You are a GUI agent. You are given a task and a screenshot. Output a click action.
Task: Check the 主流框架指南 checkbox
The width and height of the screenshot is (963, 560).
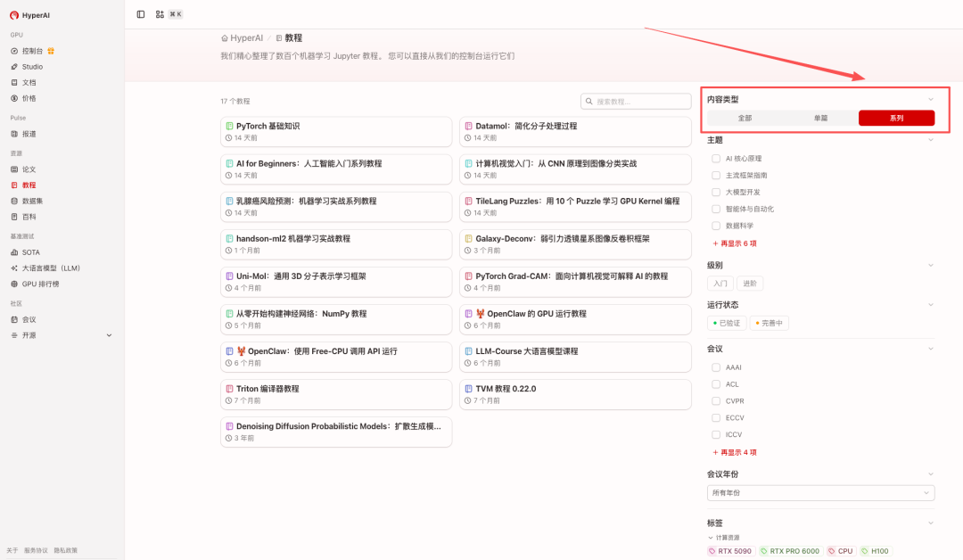[715, 175]
